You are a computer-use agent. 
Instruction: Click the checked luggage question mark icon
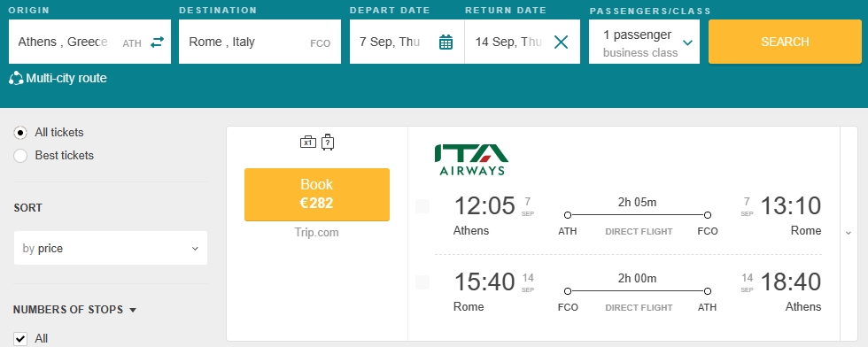point(328,143)
